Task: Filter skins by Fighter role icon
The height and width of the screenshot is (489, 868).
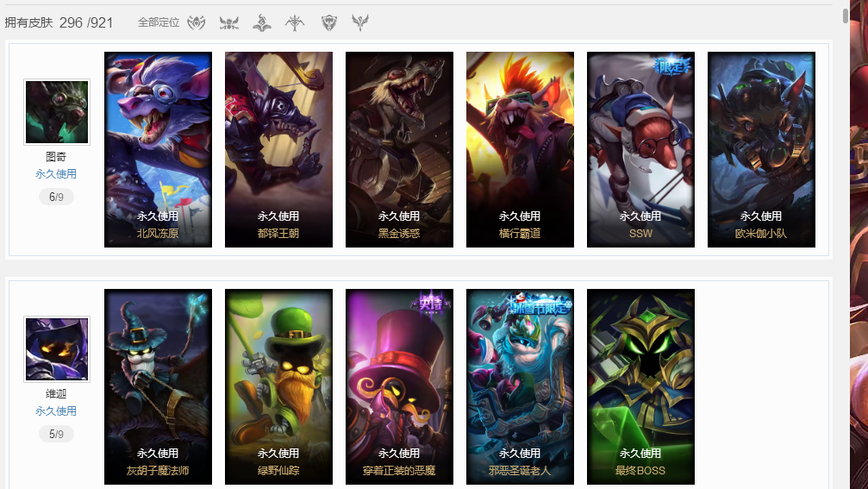Action: pos(229,22)
